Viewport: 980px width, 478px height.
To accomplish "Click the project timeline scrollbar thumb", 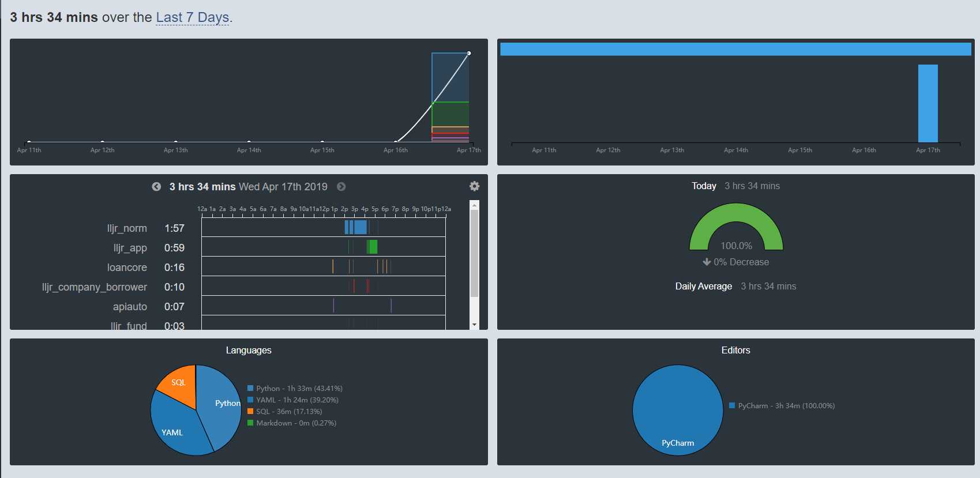I will click(474, 253).
